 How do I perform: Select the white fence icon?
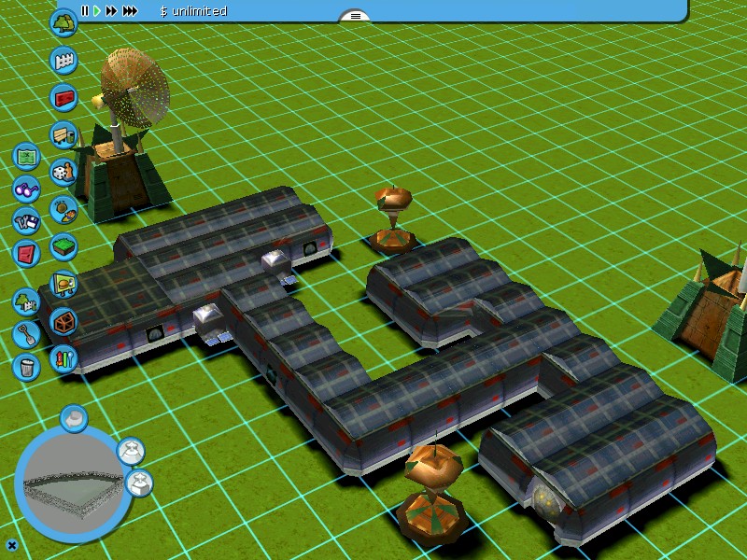(63, 60)
